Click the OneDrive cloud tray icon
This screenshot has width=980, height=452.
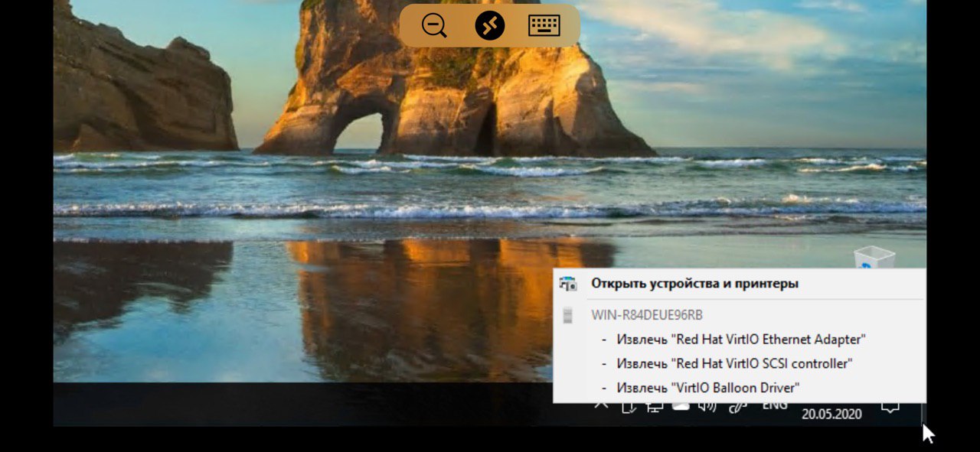[681, 406]
